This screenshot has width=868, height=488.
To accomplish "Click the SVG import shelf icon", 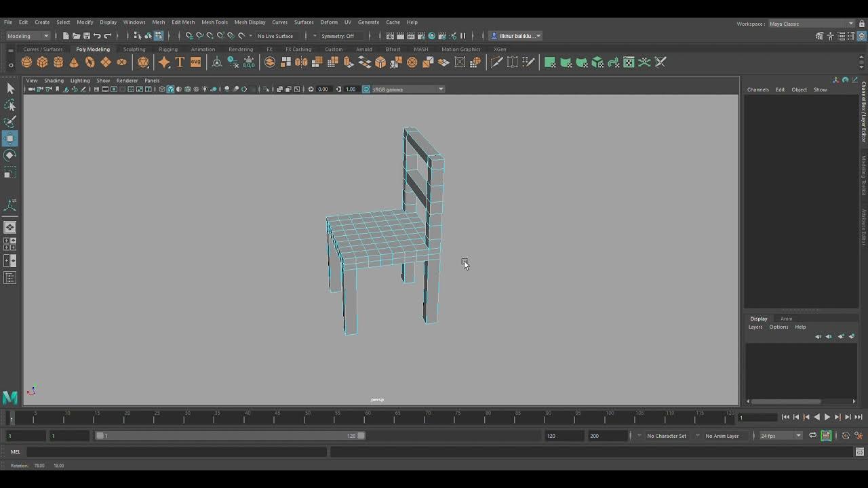I will tap(195, 62).
